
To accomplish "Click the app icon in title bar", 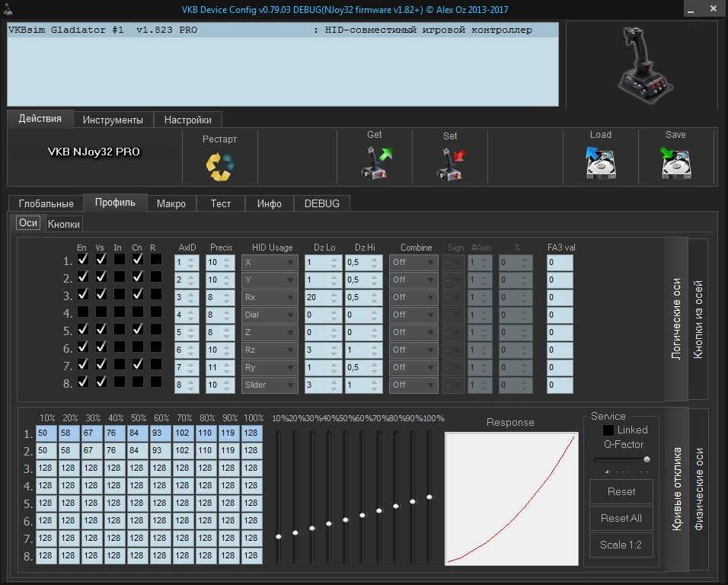I will point(8,8).
